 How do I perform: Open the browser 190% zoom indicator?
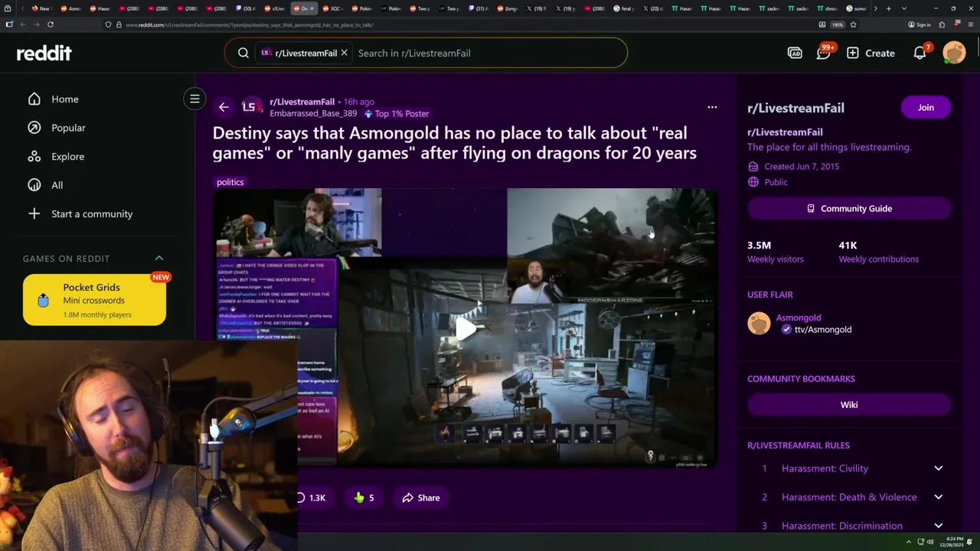coord(838,24)
